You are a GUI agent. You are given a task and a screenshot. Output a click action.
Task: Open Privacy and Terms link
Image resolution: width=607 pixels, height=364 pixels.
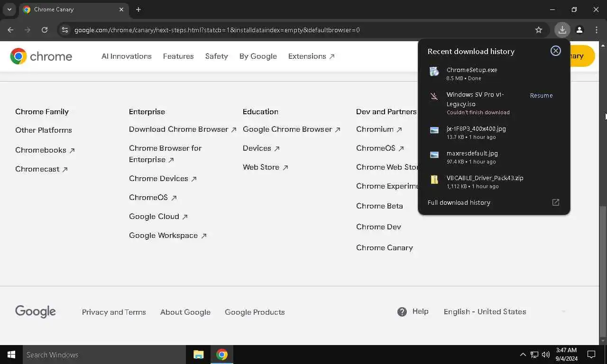[x=114, y=312]
